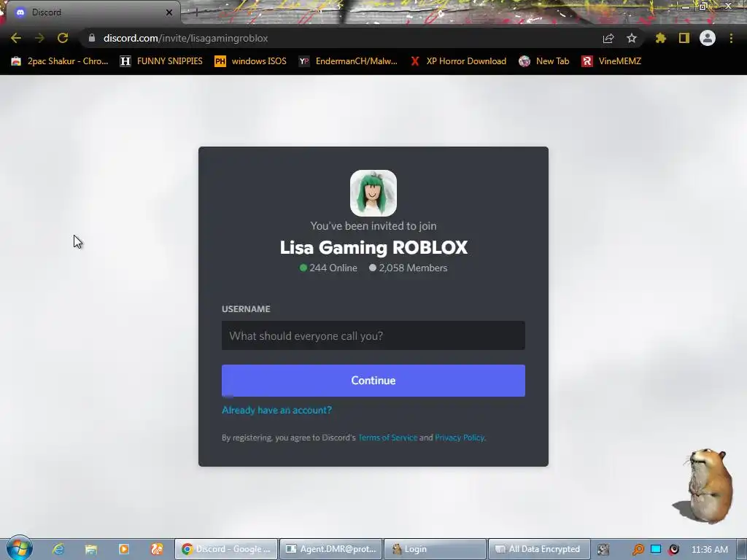
Task: Click the taskbar icon after All Data Encrypted
Action: (x=603, y=550)
